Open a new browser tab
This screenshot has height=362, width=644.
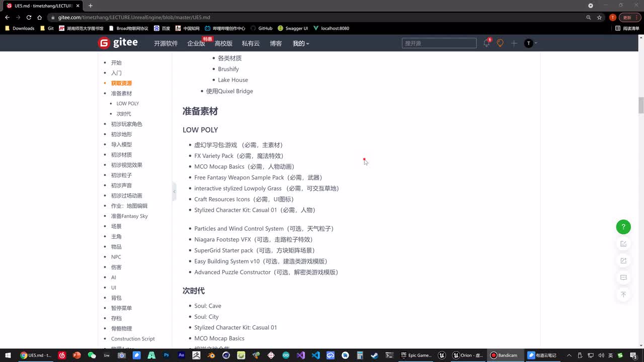91,6
